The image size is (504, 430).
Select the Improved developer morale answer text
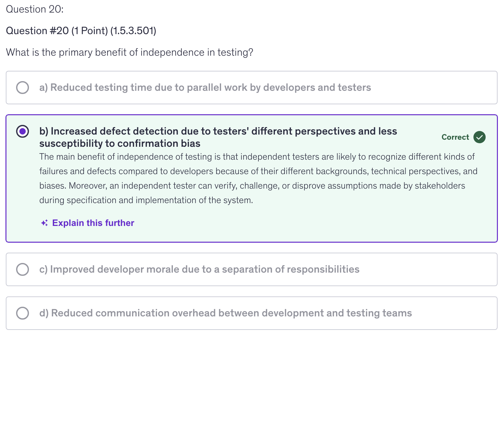coord(199,269)
